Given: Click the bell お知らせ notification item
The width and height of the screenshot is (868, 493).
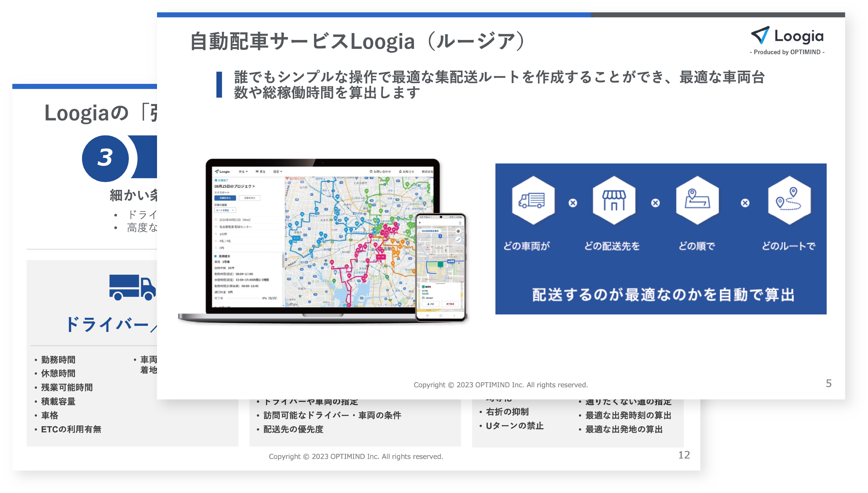Looking at the screenshot, I should (406, 172).
